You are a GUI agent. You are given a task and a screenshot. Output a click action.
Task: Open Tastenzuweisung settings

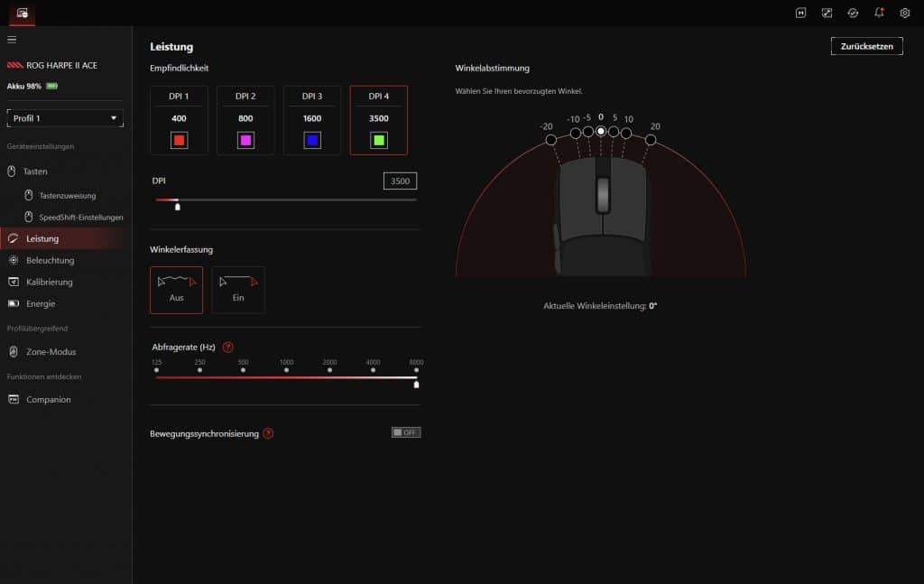point(66,195)
